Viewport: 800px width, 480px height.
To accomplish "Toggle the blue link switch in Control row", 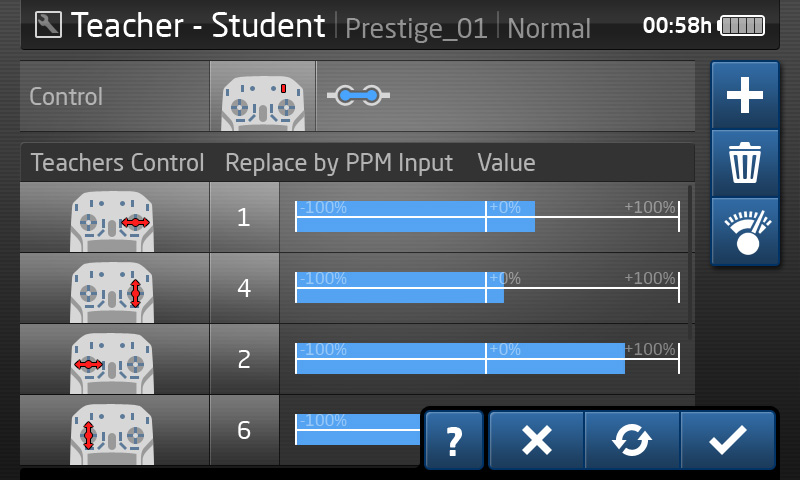I will tap(359, 95).
